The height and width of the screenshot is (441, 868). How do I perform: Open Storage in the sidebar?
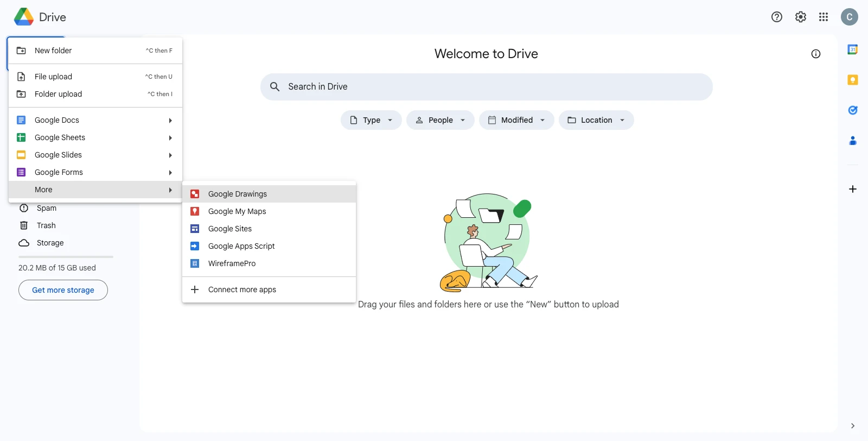(x=50, y=243)
